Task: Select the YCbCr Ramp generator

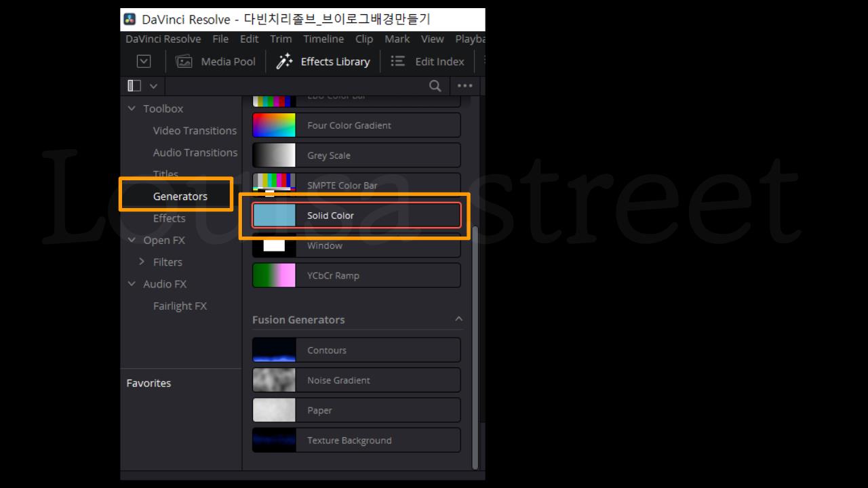Action: [x=357, y=275]
